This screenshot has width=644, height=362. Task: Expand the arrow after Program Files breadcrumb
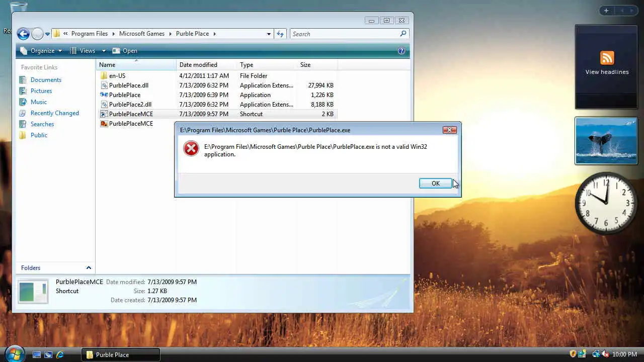click(113, 34)
